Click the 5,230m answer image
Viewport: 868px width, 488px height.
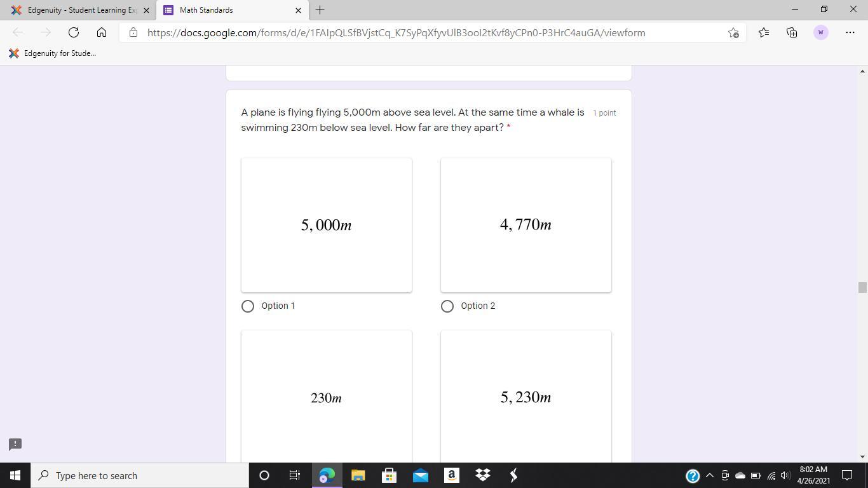pos(526,396)
